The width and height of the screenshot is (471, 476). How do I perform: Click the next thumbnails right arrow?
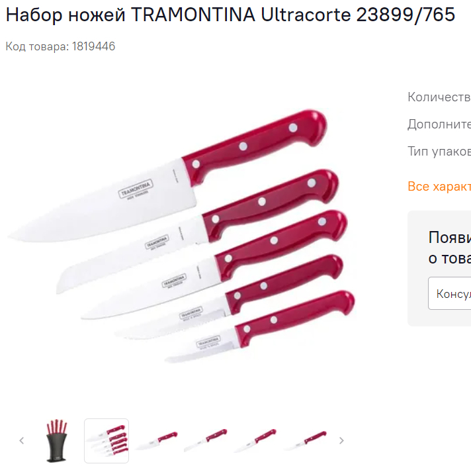pyautogui.click(x=341, y=440)
